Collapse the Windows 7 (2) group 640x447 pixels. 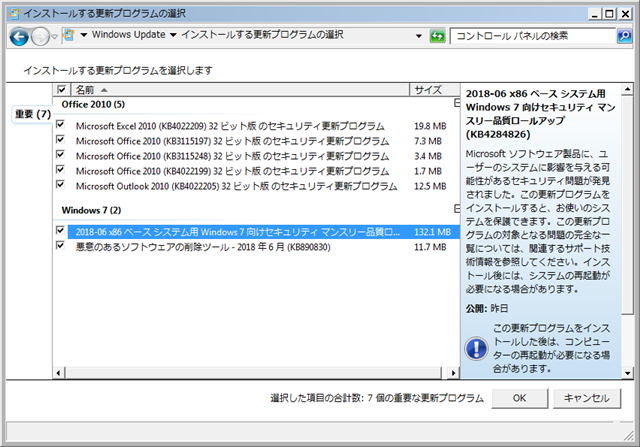point(457,209)
